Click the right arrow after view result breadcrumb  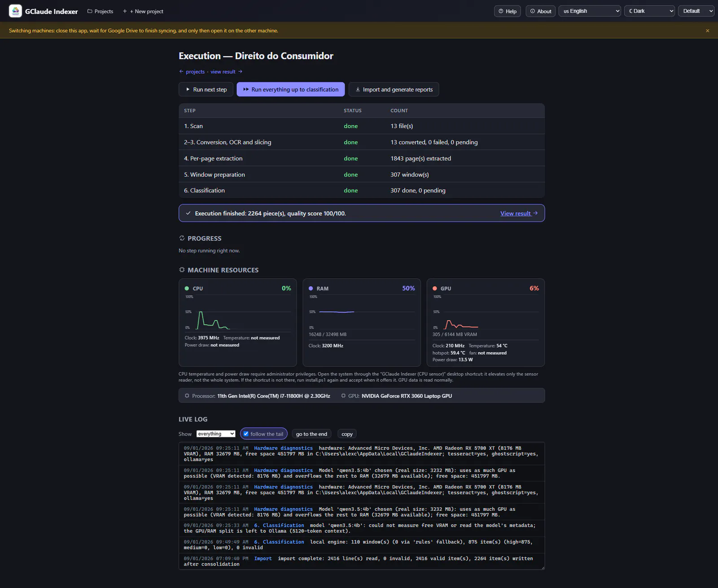[x=240, y=71]
